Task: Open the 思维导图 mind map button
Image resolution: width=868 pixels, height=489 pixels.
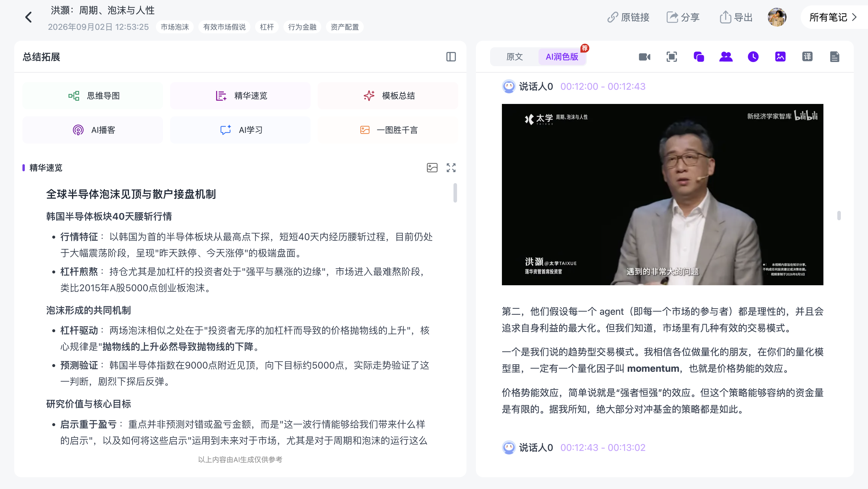Action: point(93,96)
